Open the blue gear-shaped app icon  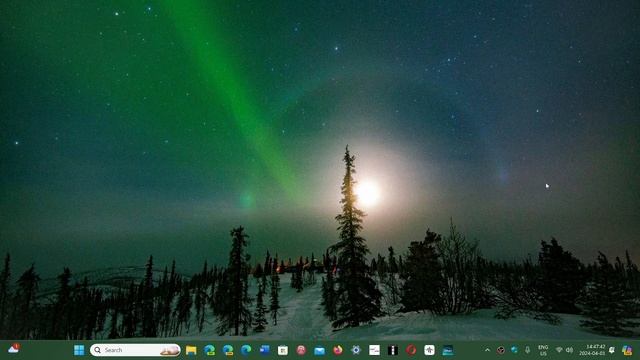(x=356, y=350)
